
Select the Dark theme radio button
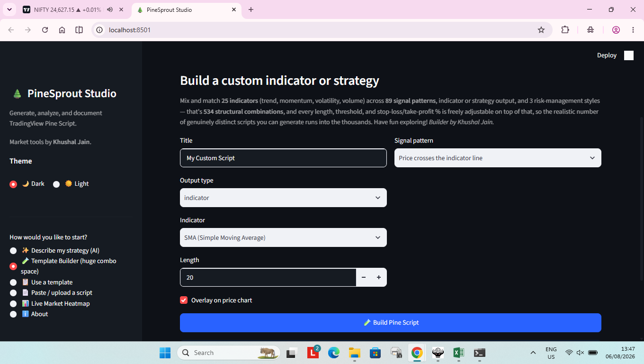13,184
